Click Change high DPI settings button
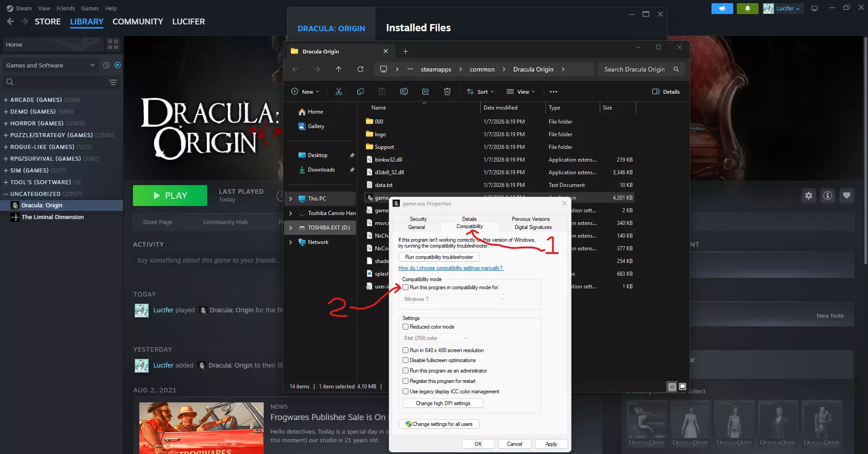Screen dimensions: 868x454 (443, 403)
